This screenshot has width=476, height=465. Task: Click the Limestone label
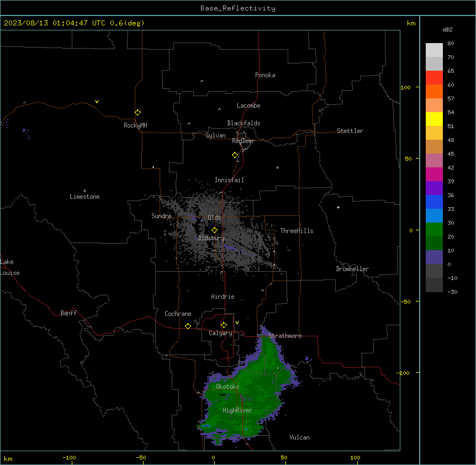click(84, 197)
